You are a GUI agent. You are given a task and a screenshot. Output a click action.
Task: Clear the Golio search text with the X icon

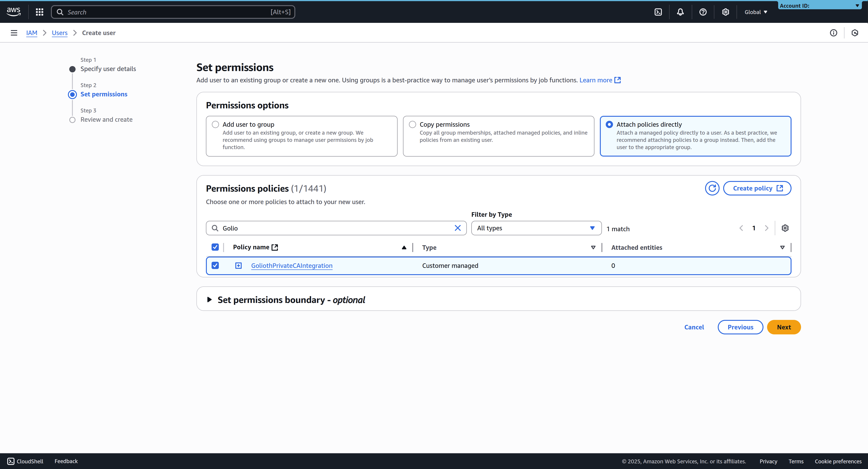[458, 228]
